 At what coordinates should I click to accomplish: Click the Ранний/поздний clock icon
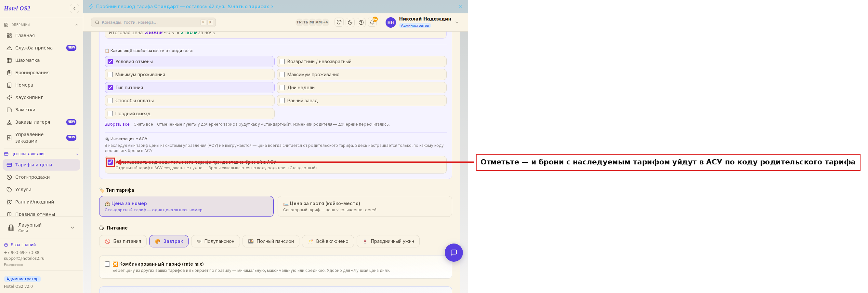9,202
